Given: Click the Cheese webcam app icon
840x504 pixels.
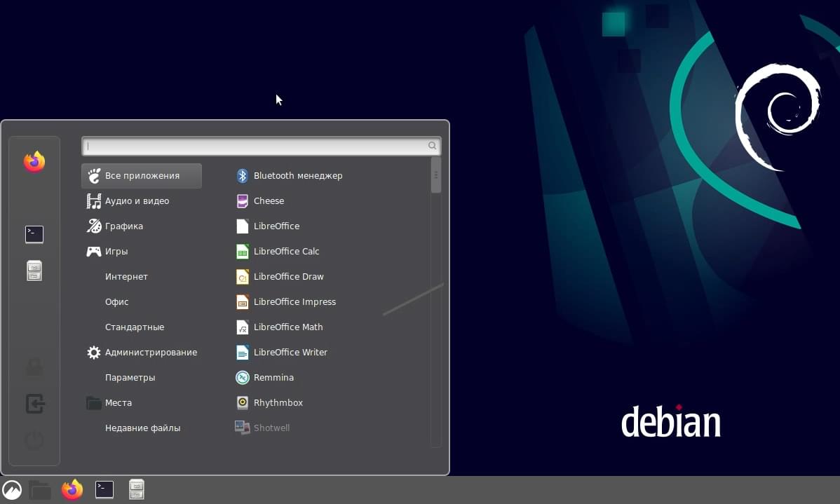Looking at the screenshot, I should 242,201.
